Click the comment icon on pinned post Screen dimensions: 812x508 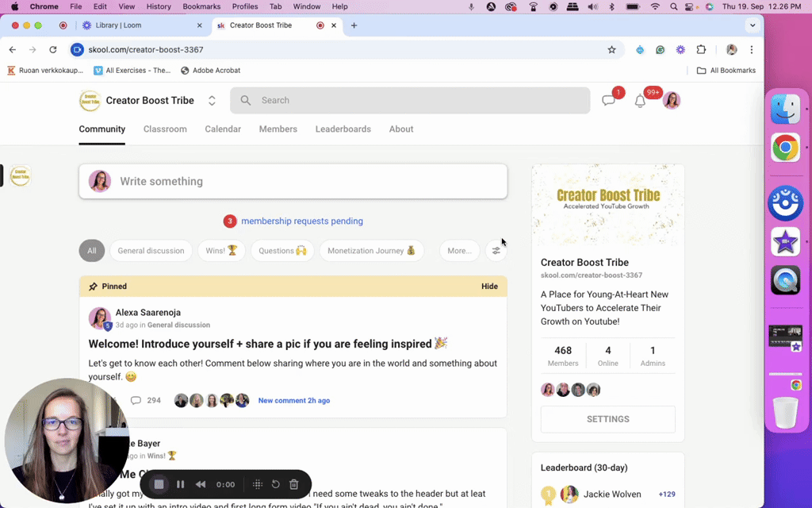pyautogui.click(x=136, y=400)
